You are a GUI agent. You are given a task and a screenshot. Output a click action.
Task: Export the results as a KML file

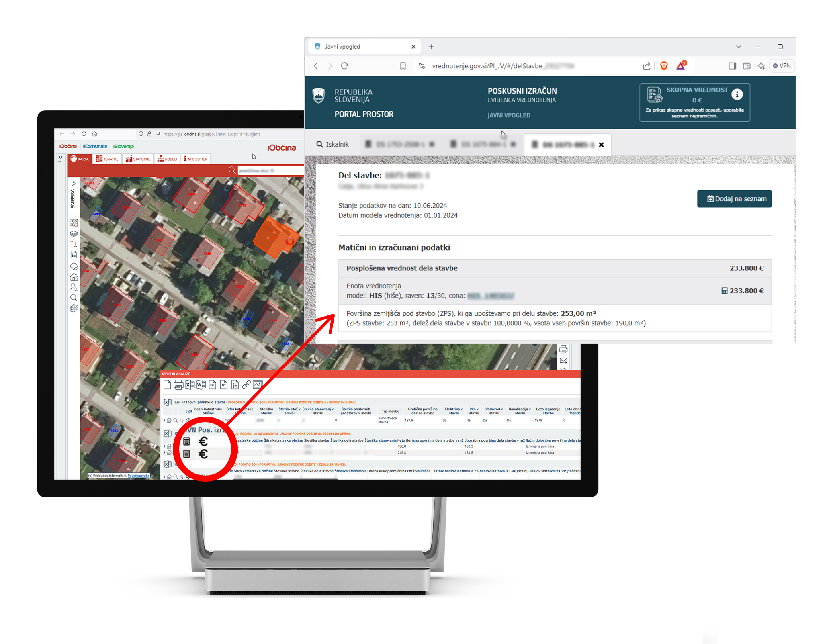213,385
